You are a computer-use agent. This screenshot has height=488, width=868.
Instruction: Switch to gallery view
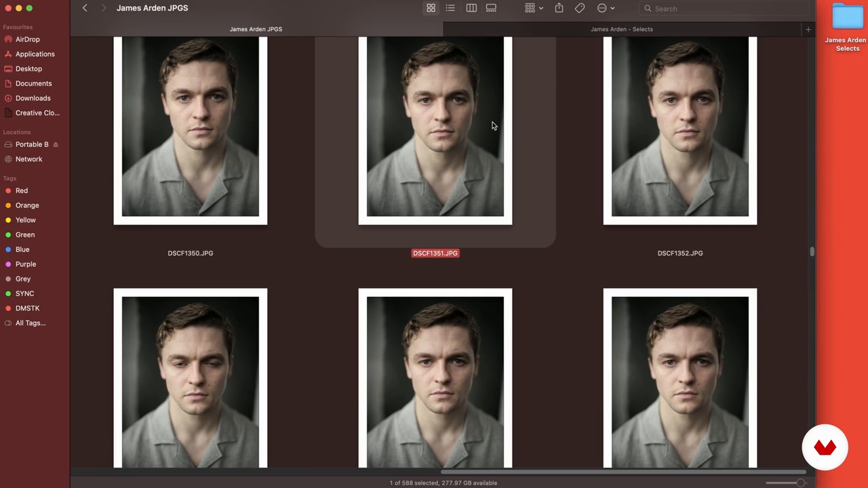point(491,8)
